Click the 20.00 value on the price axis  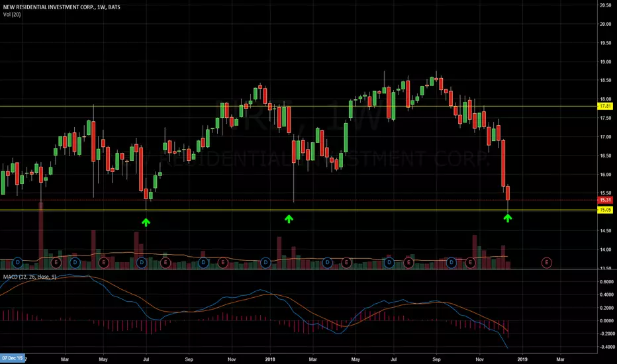coord(605,24)
